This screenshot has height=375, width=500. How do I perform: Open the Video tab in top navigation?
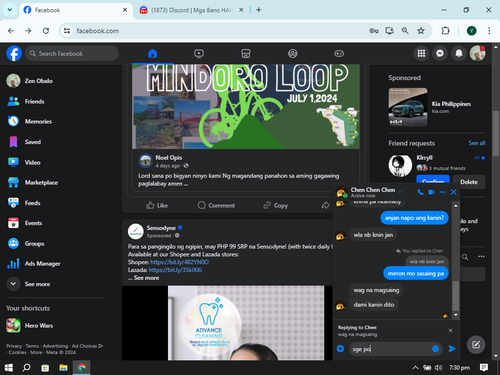(x=199, y=53)
